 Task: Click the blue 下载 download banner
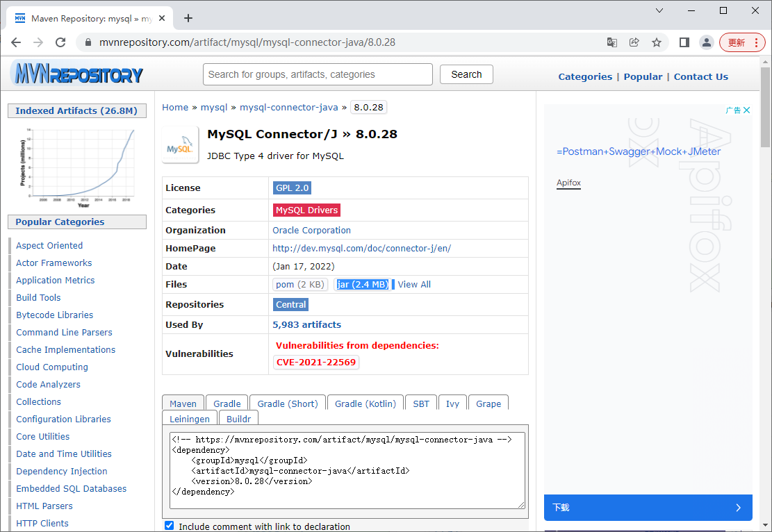click(648, 508)
